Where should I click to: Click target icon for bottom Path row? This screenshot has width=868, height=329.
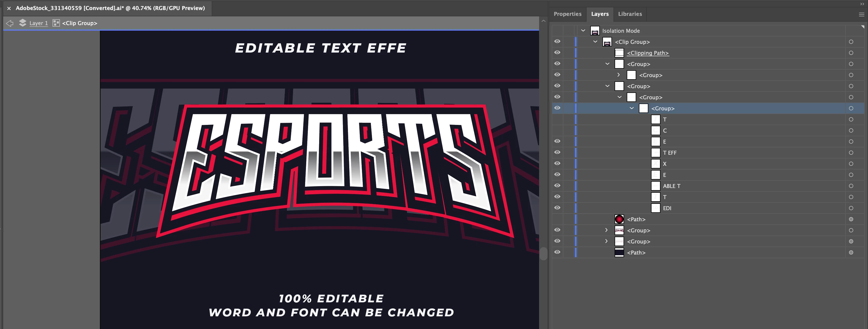pos(851,252)
